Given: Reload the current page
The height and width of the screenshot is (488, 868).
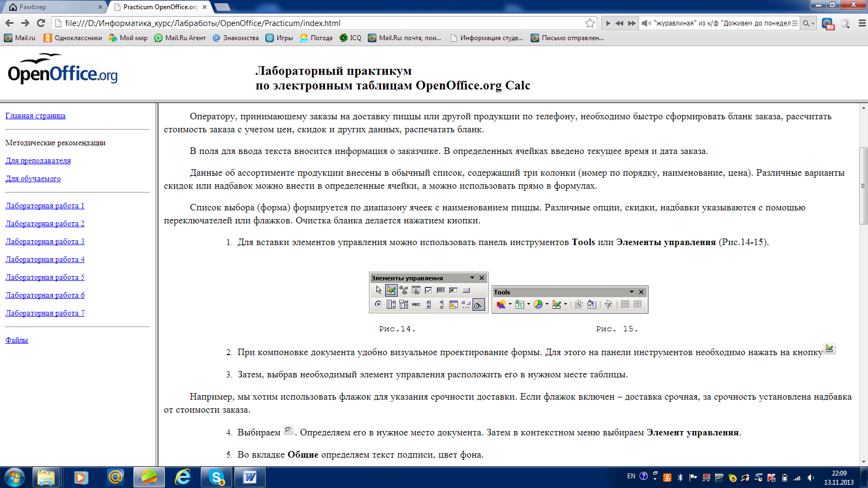Looking at the screenshot, I should click(x=41, y=23).
